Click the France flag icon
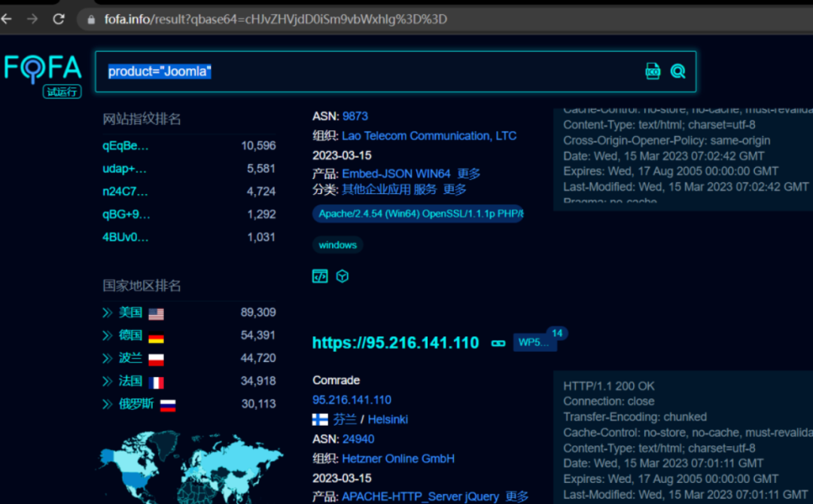The height and width of the screenshot is (504, 813). pos(156,382)
